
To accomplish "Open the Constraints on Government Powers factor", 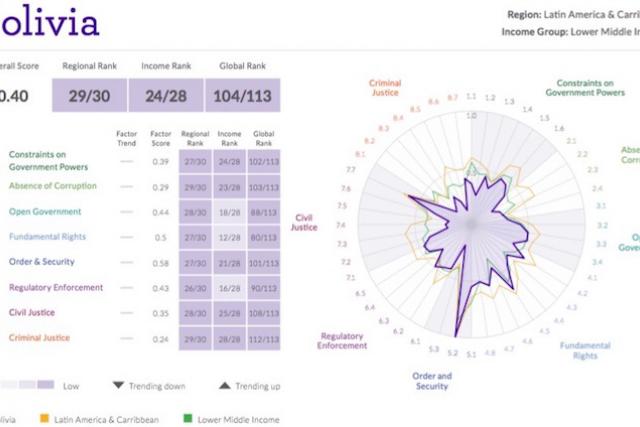I will pos(39,161).
